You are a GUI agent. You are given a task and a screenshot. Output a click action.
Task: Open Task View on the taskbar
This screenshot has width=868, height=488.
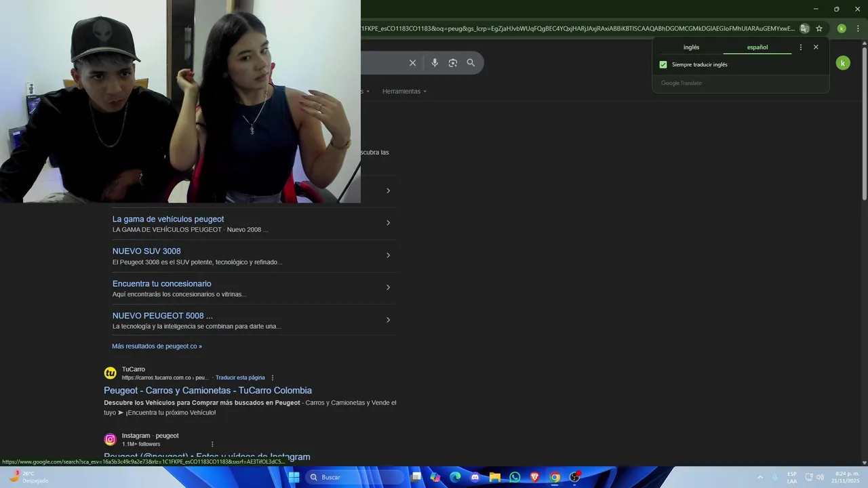coord(416,477)
